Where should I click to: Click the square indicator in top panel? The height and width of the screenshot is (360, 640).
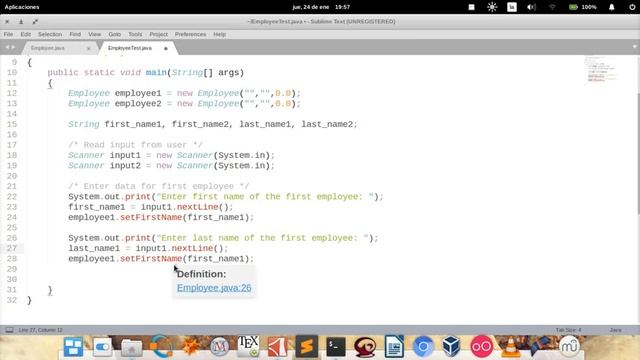[x=471, y=7]
